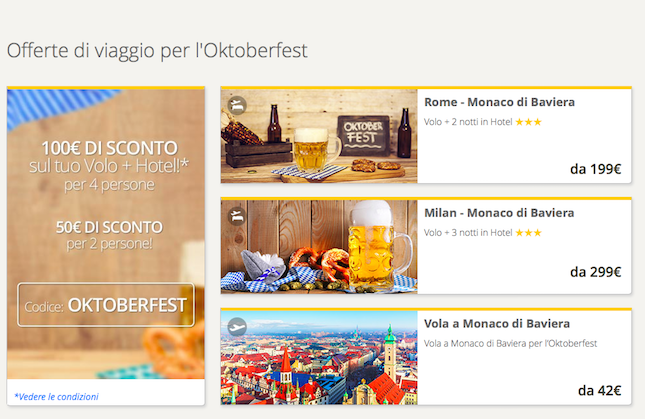Click the da 199€ price
This screenshot has width=645, height=419.
coord(595,169)
